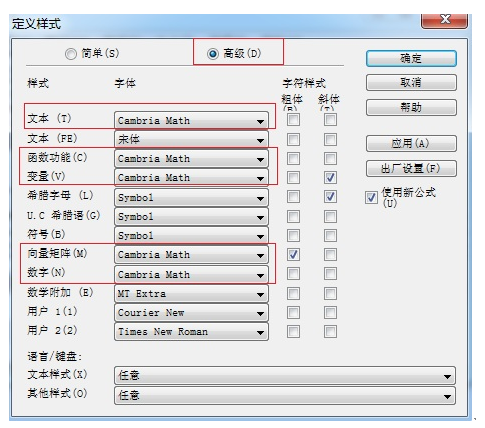Uncheck bold checkbox for 向量矩阵(M)
This screenshot has width=485, height=428.
click(x=293, y=255)
